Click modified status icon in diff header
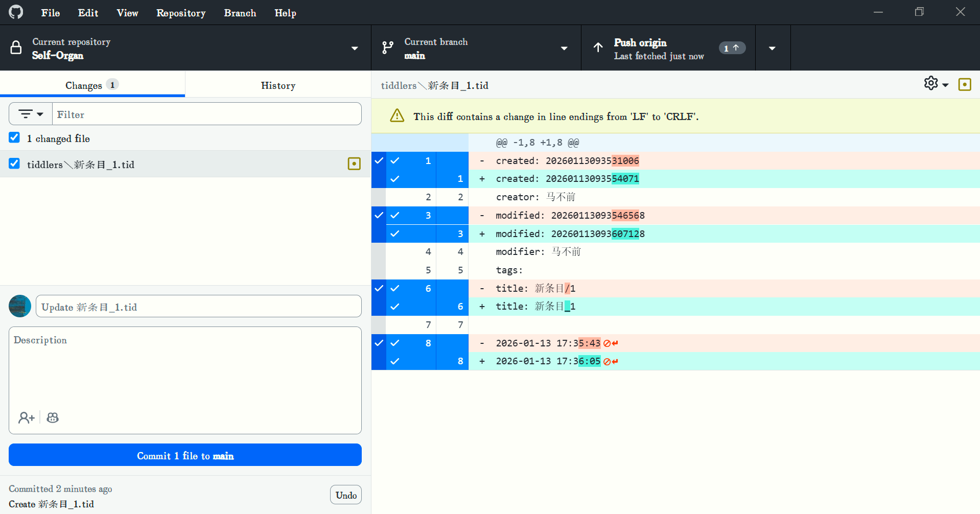 click(x=964, y=84)
